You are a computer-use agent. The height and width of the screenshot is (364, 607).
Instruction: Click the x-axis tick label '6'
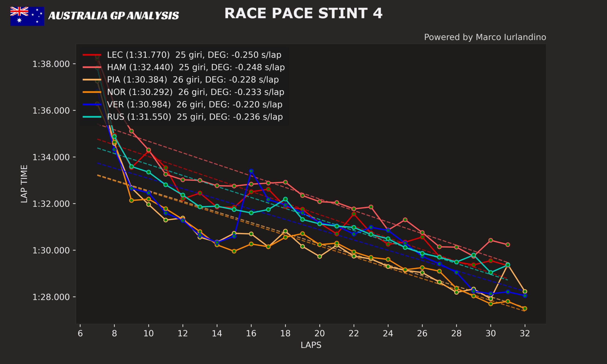coord(80,333)
